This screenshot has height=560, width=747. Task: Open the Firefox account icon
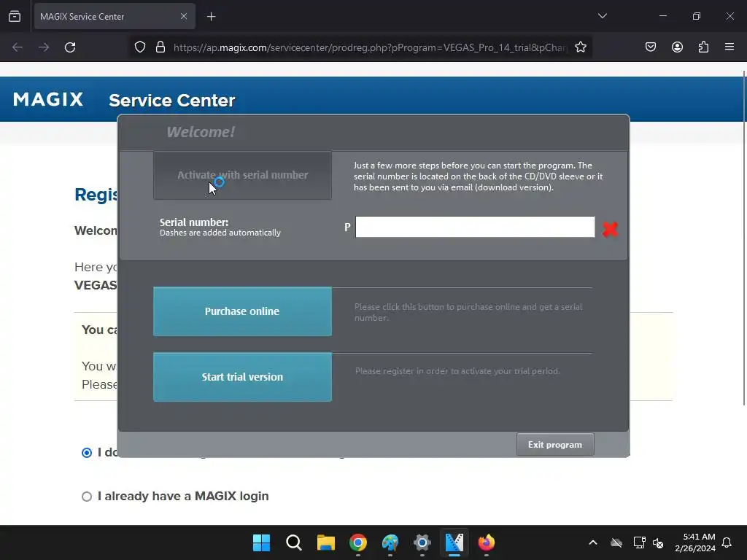[x=677, y=47]
